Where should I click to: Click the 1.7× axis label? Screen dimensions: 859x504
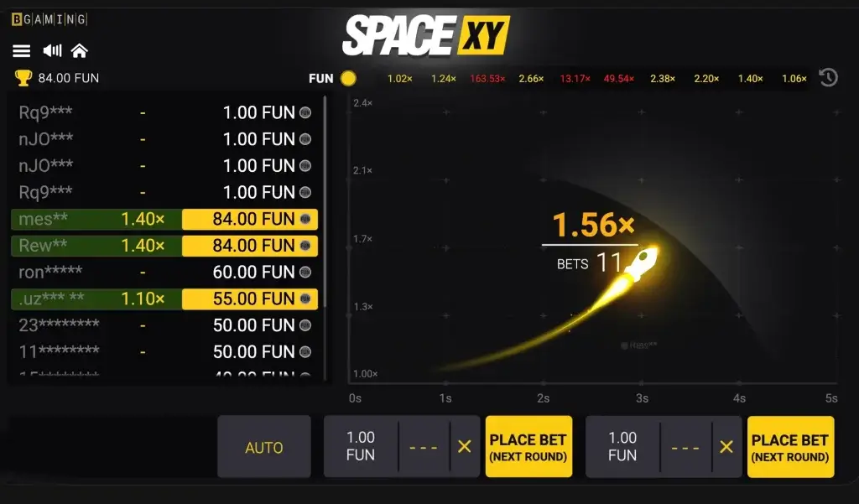pyautogui.click(x=362, y=239)
